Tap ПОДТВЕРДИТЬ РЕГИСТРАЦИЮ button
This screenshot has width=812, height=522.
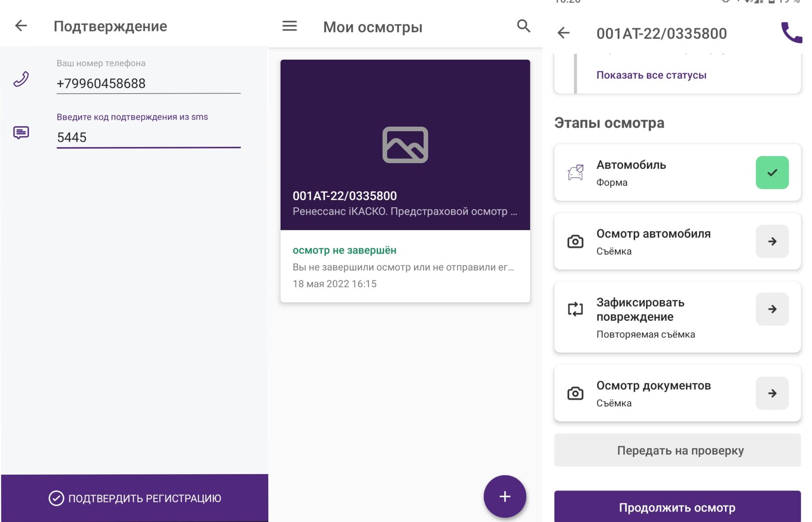[x=134, y=498]
